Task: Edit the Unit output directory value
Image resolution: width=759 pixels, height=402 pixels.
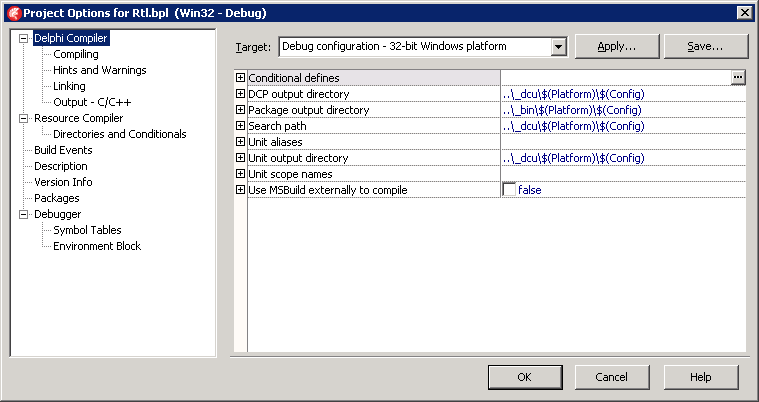Action: pyautogui.click(x=623, y=158)
